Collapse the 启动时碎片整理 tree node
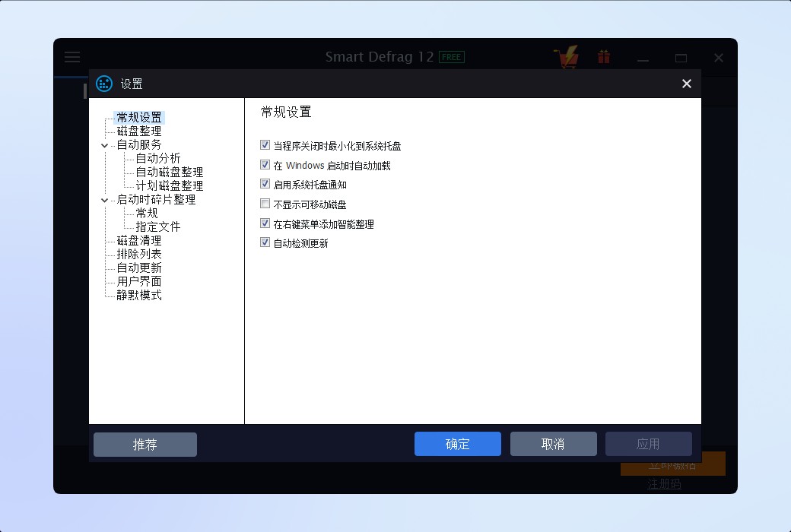This screenshot has height=532, width=791. pos(104,200)
